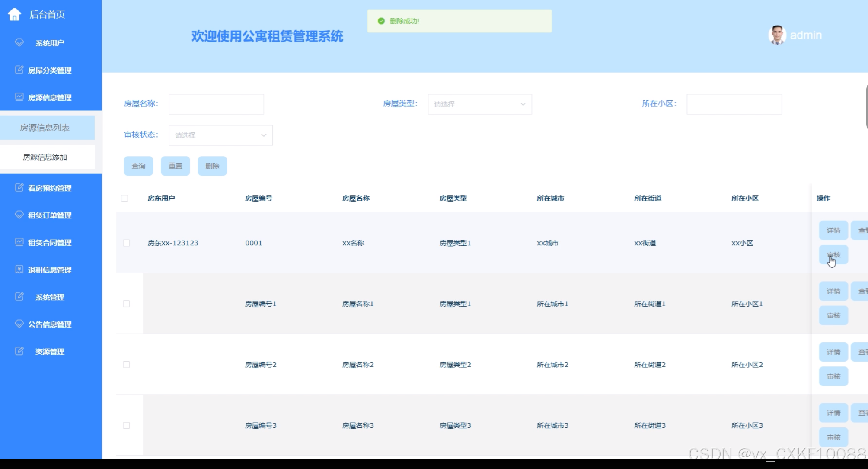Focus the 所在小区 text field
The image size is (868, 469).
pos(734,104)
